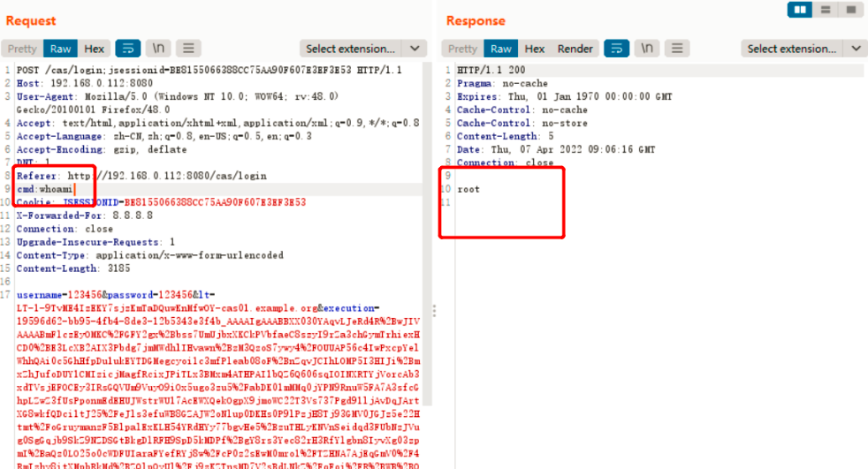Click the Response extension dropdown arrow
The width and height of the screenshot is (868, 469).
(856, 49)
